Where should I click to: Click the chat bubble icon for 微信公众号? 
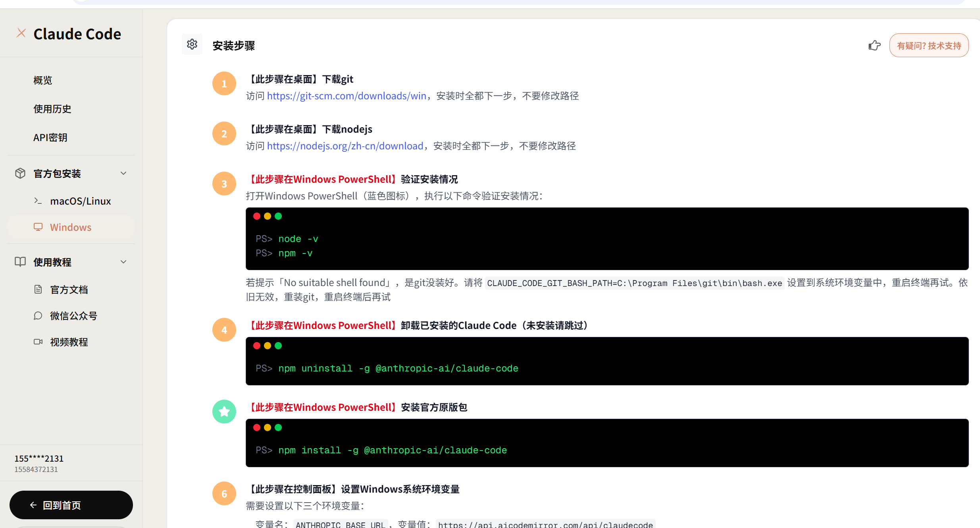(38, 315)
